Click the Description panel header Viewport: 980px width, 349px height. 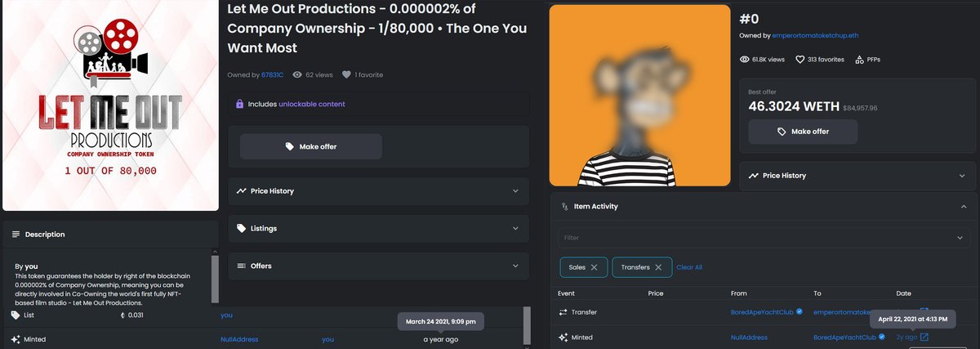[x=110, y=235]
